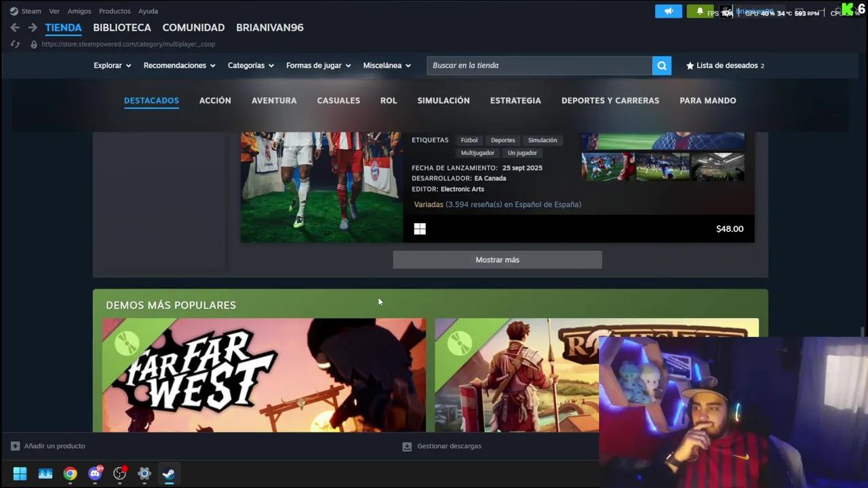Click the Windows platform icon on the game card
The width and height of the screenshot is (868, 488).
coord(420,229)
